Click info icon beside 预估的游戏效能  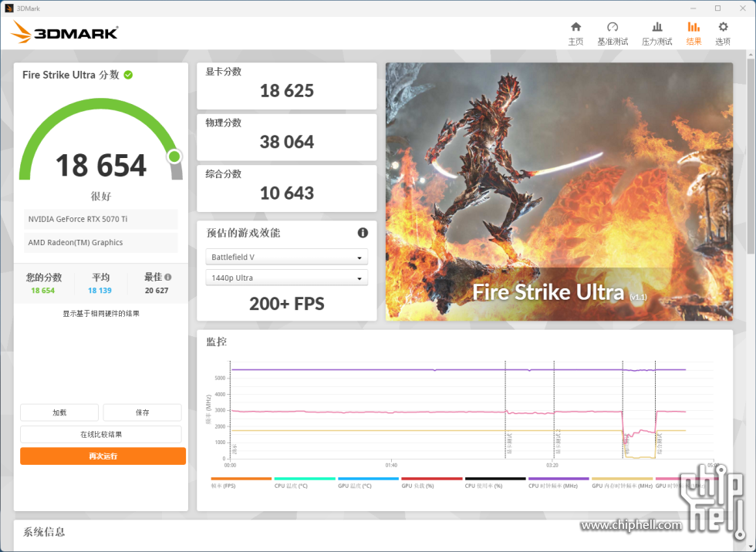(363, 233)
